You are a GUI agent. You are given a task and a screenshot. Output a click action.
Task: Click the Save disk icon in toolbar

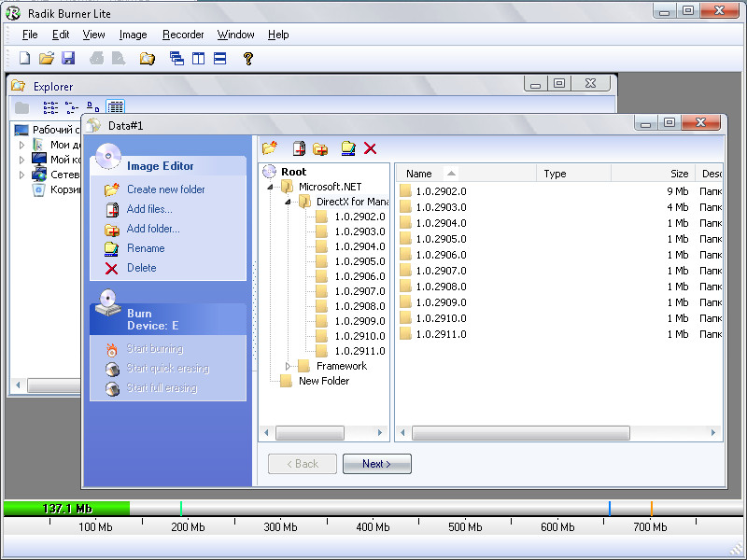coord(68,59)
